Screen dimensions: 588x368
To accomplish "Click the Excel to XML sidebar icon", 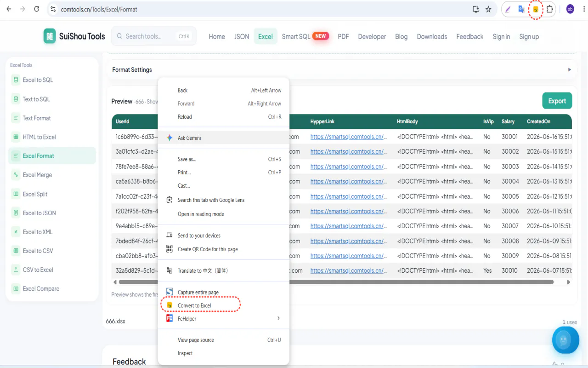I will (16, 232).
